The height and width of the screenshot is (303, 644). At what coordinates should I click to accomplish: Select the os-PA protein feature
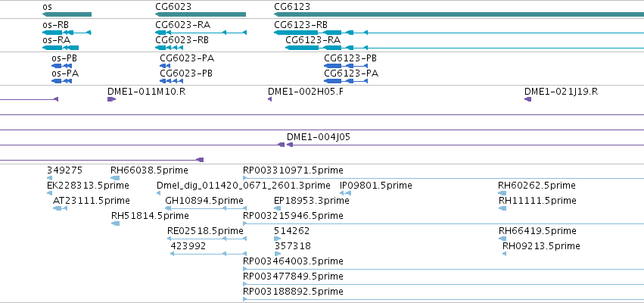tap(61, 81)
